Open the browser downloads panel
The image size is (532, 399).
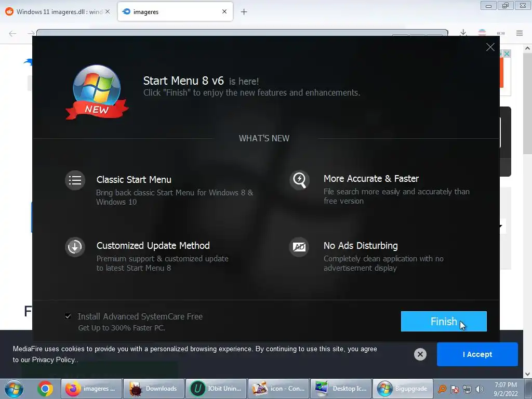click(463, 33)
